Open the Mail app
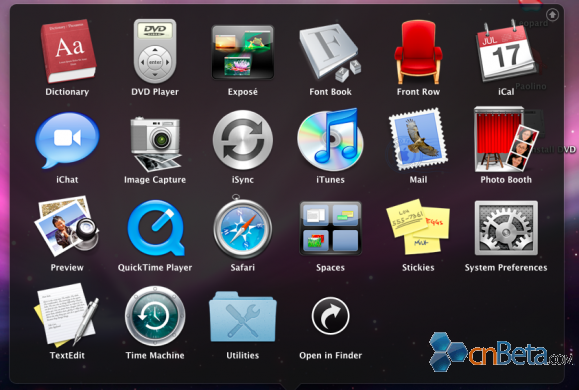 pos(418,140)
